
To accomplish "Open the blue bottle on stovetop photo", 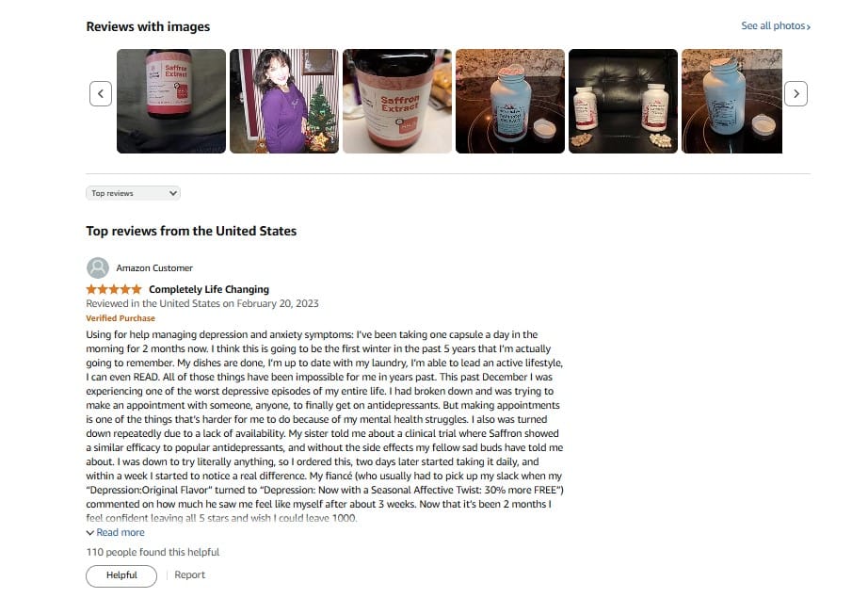I will click(510, 101).
